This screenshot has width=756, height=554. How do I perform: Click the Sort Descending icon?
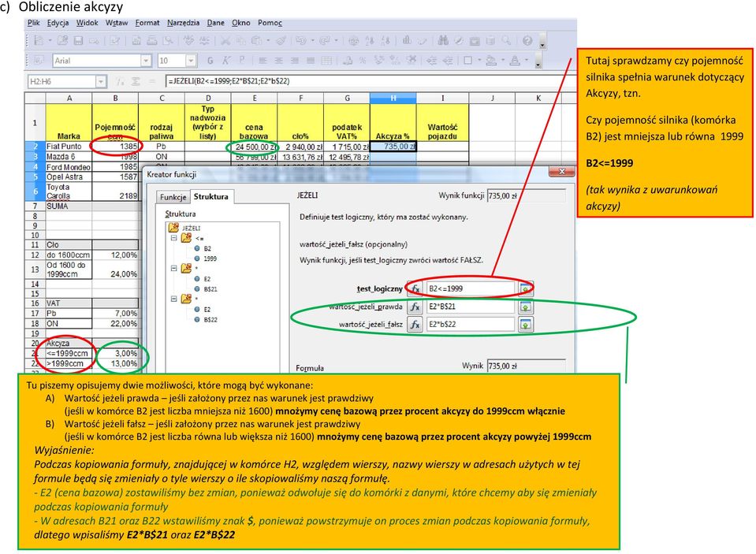(x=385, y=40)
